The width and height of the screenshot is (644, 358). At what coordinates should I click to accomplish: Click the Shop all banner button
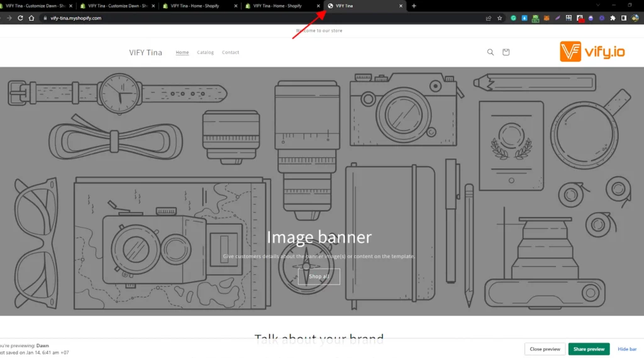click(x=319, y=277)
